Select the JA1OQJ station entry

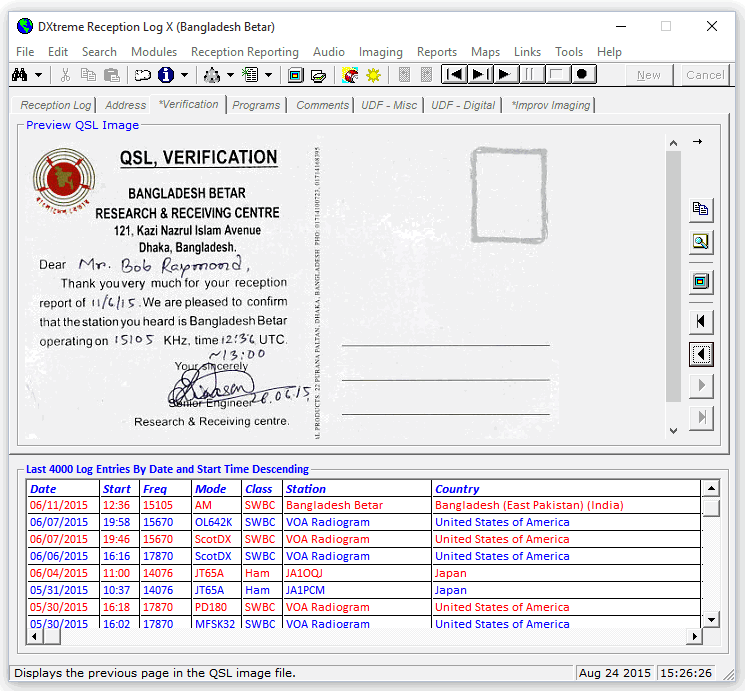(363, 573)
